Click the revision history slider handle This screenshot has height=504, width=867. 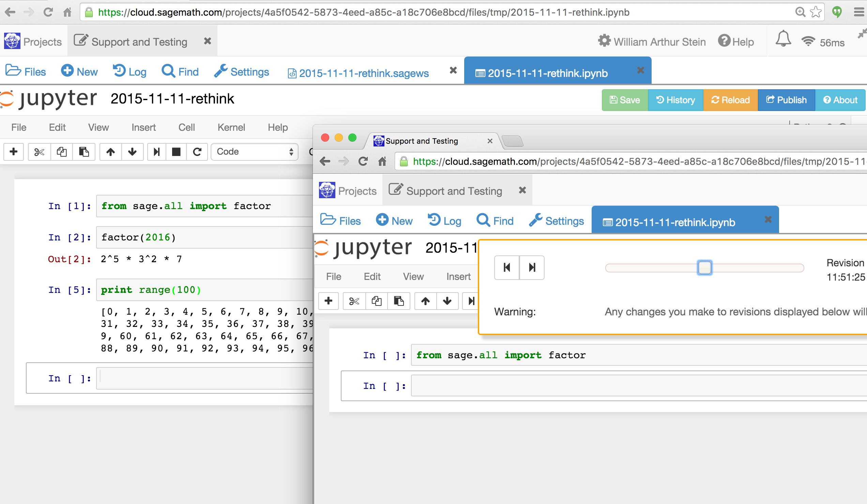[704, 267]
